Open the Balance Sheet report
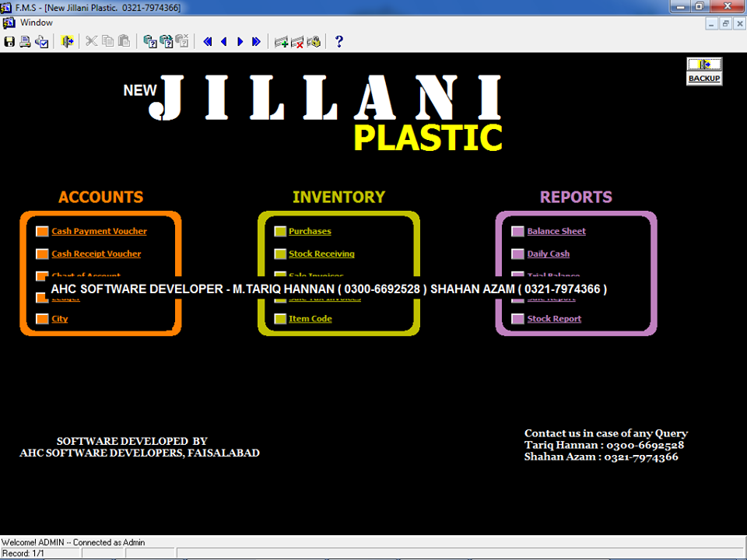Viewport: 747px width, 560px height. 556,231
